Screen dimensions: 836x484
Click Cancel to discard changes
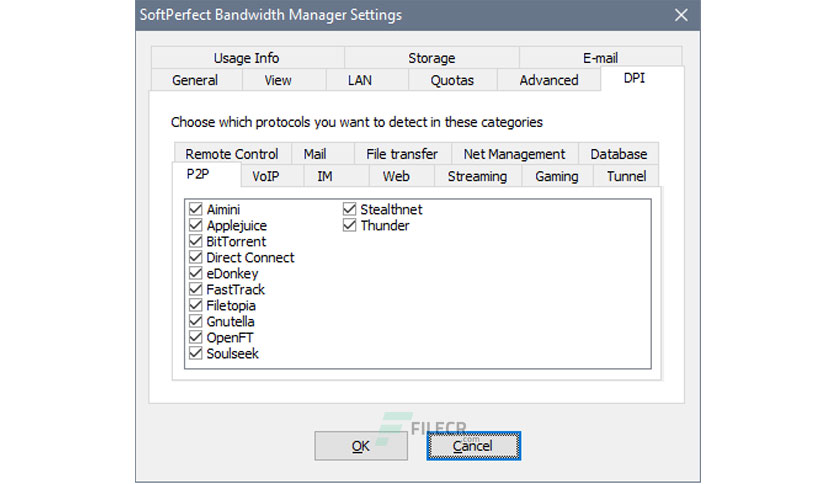(473, 446)
